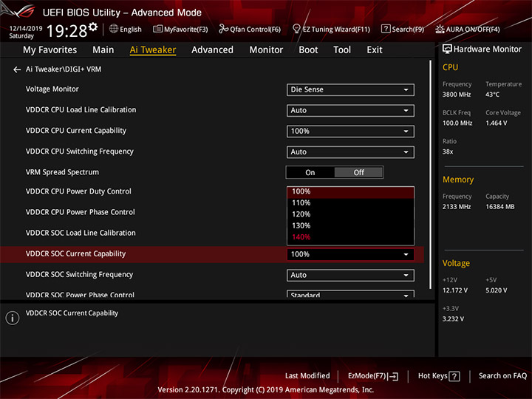Open the Advanced tab
The height and width of the screenshot is (399, 532).
(x=212, y=50)
